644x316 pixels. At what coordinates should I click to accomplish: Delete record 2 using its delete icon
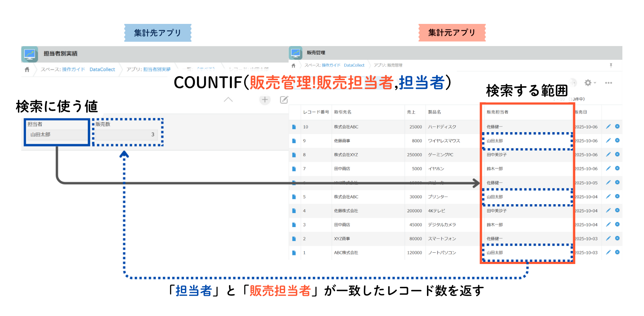tap(617, 238)
